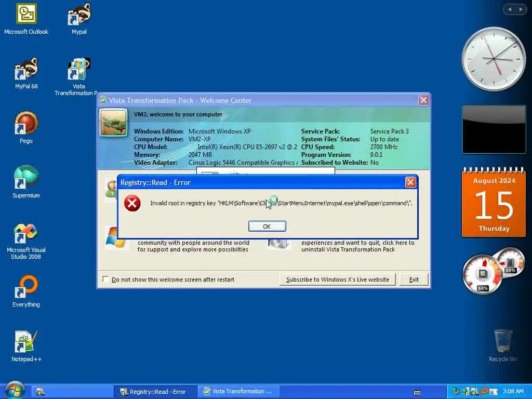Click the last tray icon before the clock

[494, 392]
